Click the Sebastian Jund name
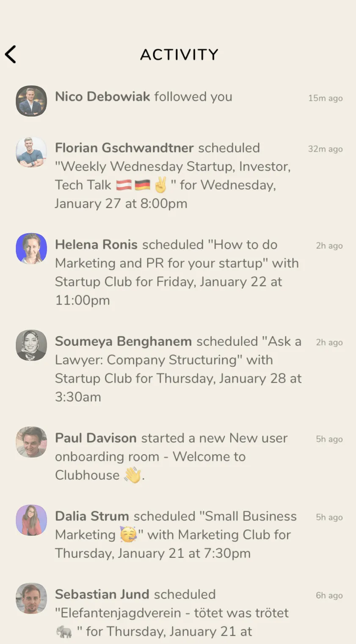The width and height of the screenshot is (356, 644). click(102, 594)
